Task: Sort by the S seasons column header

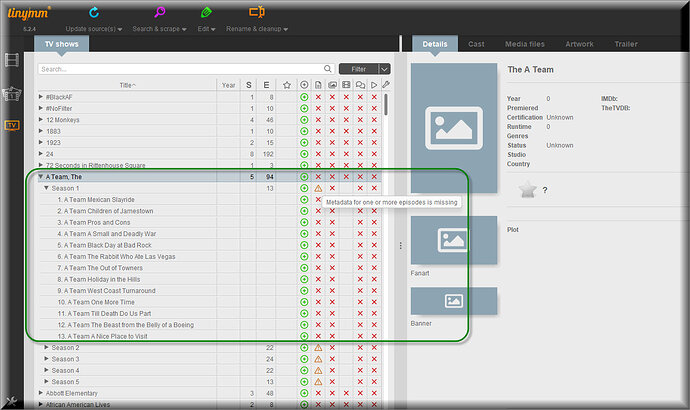Action: [249, 85]
